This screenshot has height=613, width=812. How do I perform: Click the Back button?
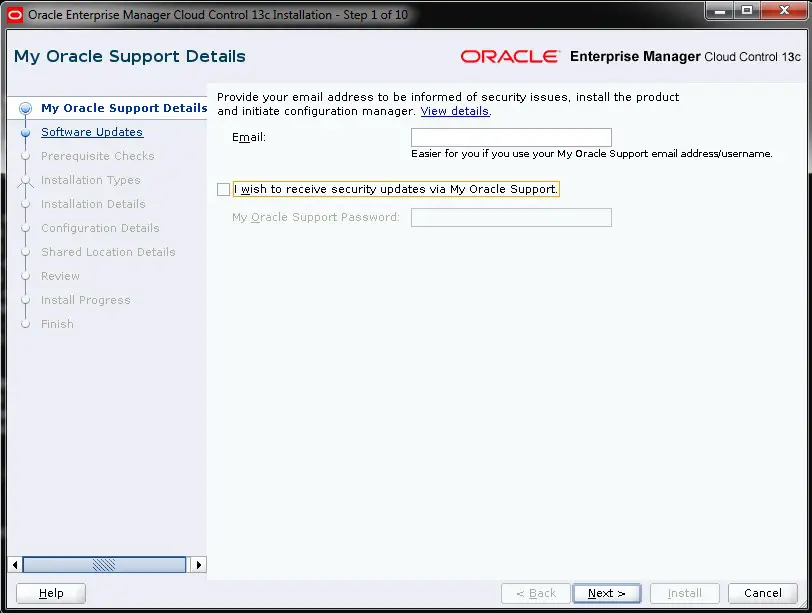tap(535, 593)
